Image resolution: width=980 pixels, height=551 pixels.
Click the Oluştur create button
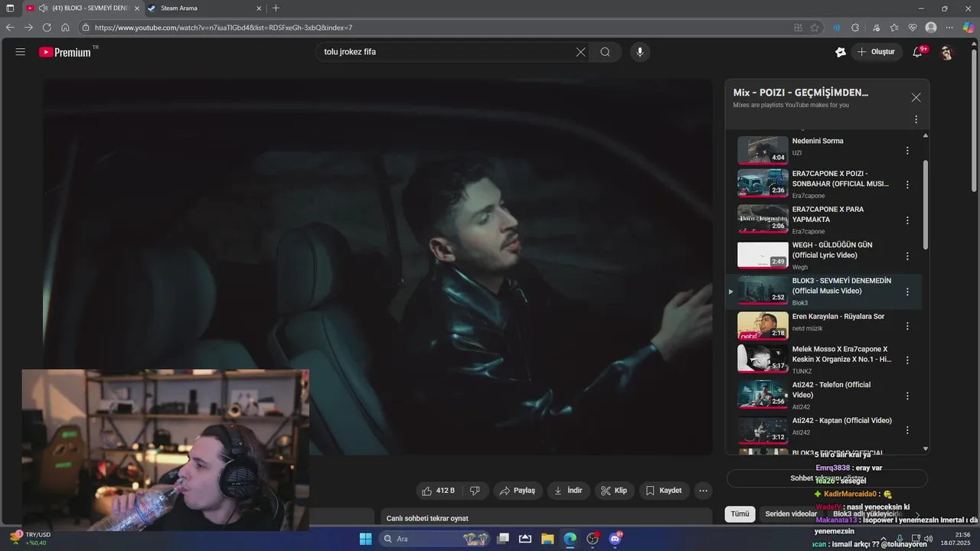click(876, 52)
